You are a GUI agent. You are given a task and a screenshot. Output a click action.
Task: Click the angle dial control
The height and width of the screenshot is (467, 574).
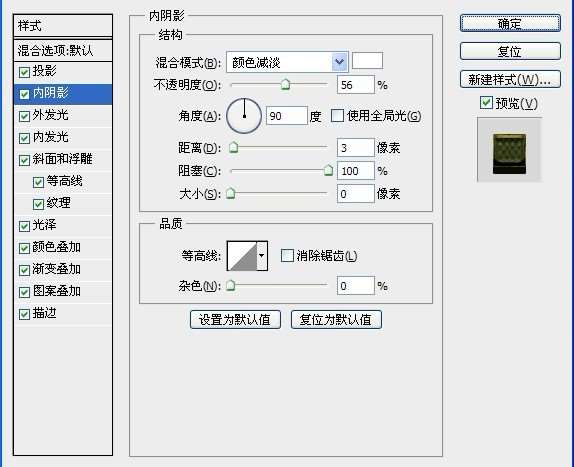244,116
